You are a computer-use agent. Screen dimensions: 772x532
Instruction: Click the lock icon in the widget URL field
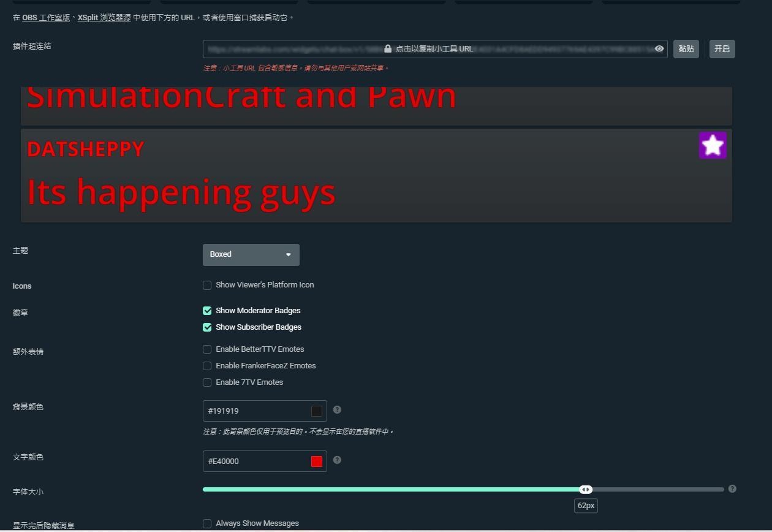click(388, 48)
